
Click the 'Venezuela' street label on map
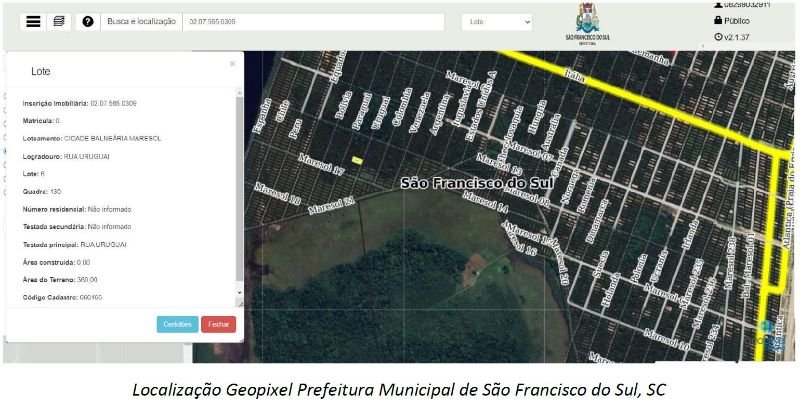pyautogui.click(x=419, y=113)
